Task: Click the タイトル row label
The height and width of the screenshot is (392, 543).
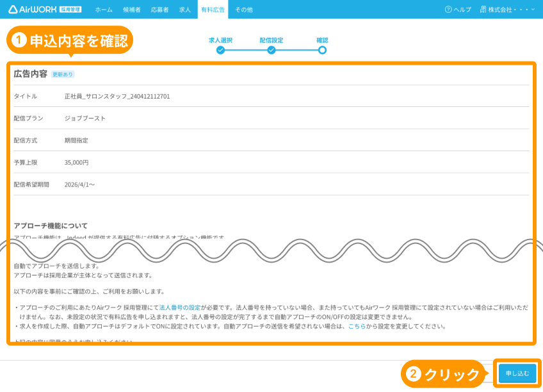Action: 25,96
